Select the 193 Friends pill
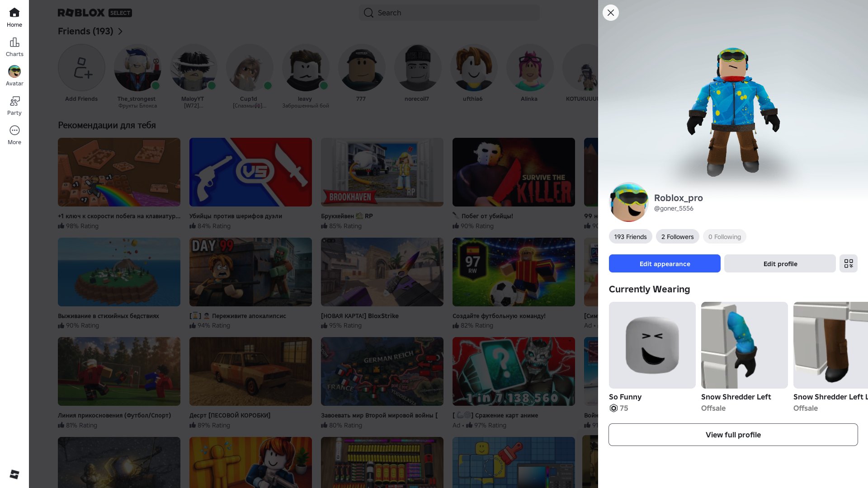Viewport: 868px width, 488px height. (630, 237)
